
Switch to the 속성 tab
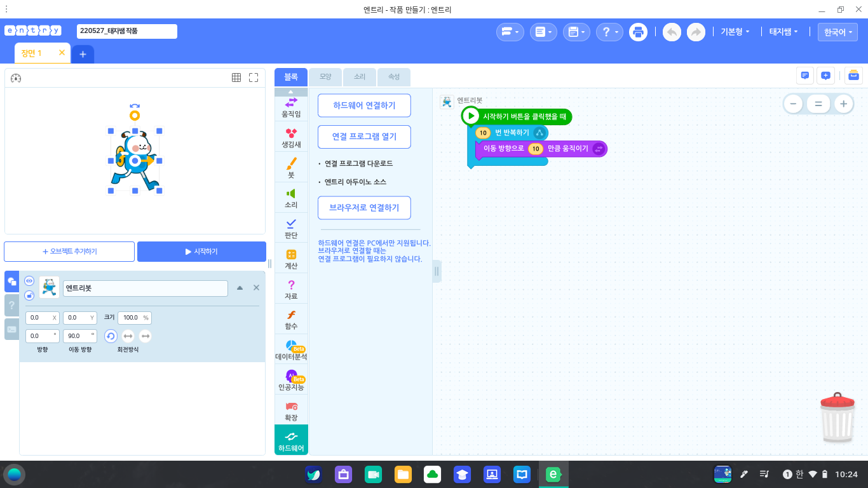click(x=394, y=77)
